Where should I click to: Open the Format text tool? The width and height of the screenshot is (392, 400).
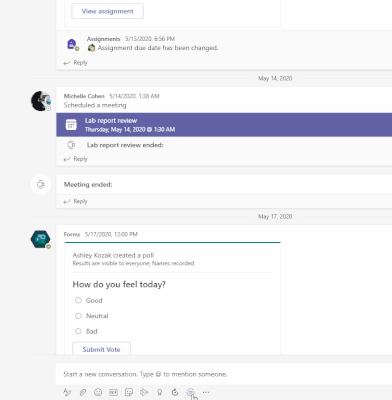(67, 392)
